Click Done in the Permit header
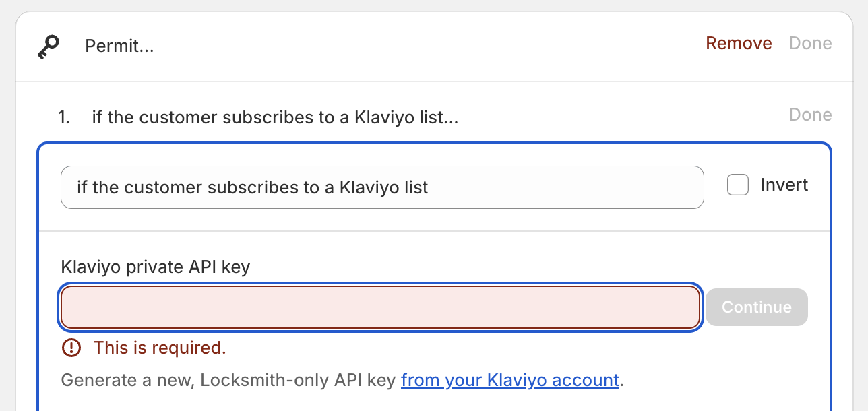The width and height of the screenshot is (868, 411). tap(811, 43)
